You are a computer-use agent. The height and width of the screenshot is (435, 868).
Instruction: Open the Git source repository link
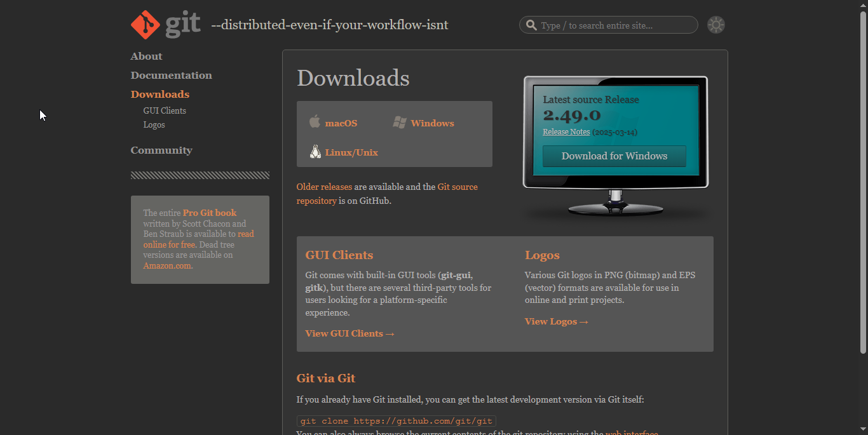click(x=457, y=187)
